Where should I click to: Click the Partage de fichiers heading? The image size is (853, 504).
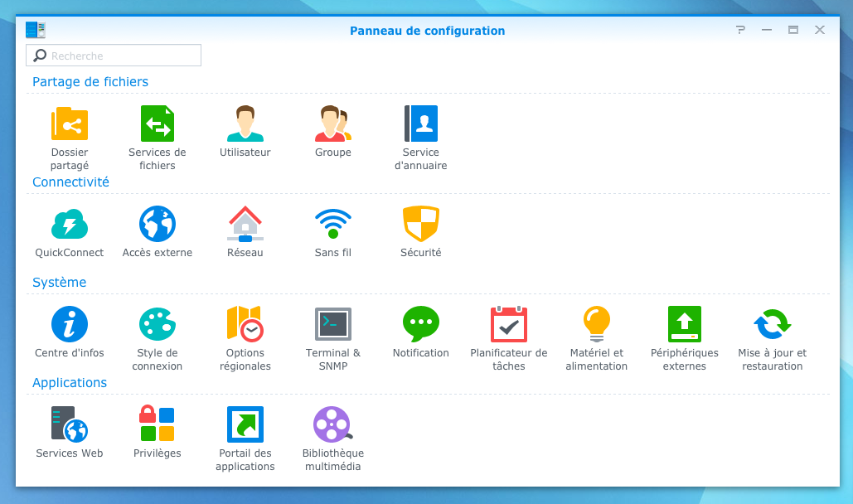pos(90,81)
